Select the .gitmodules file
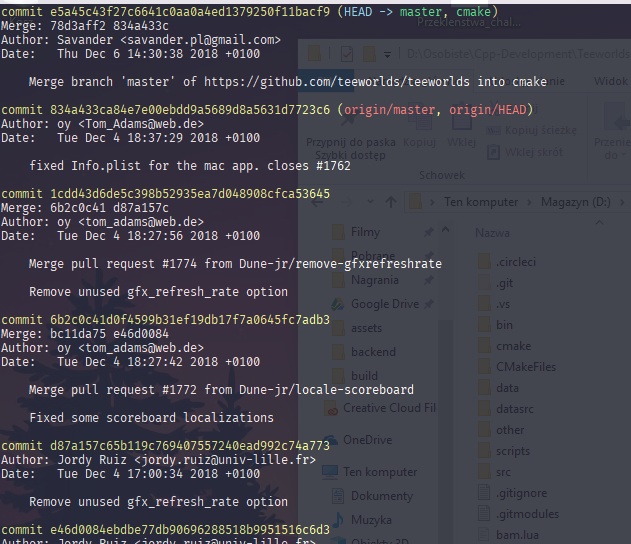 [525, 513]
